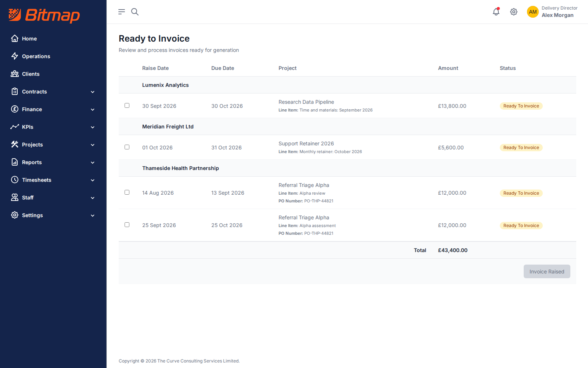The width and height of the screenshot is (588, 368).
Task: Click the AM user avatar
Action: tap(533, 12)
